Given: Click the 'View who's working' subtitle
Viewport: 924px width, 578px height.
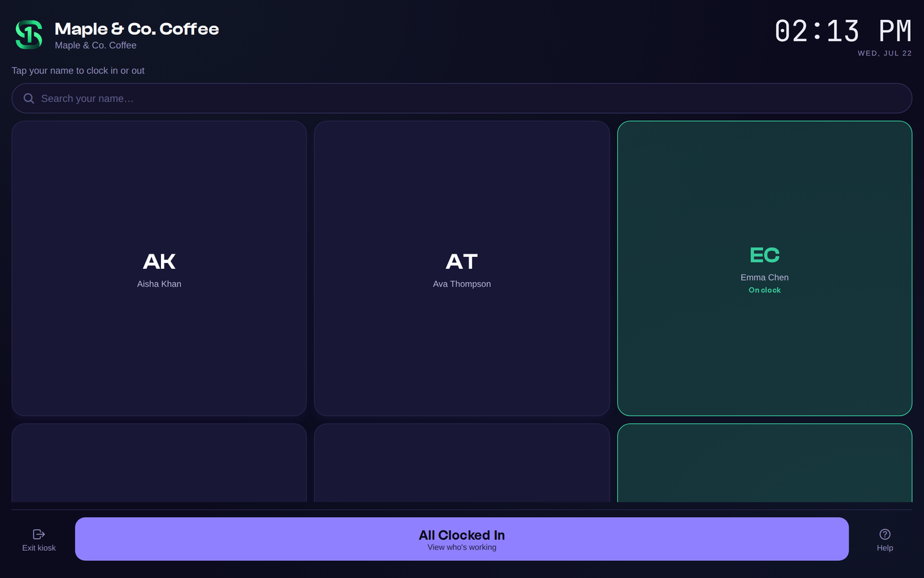Looking at the screenshot, I should [462, 548].
